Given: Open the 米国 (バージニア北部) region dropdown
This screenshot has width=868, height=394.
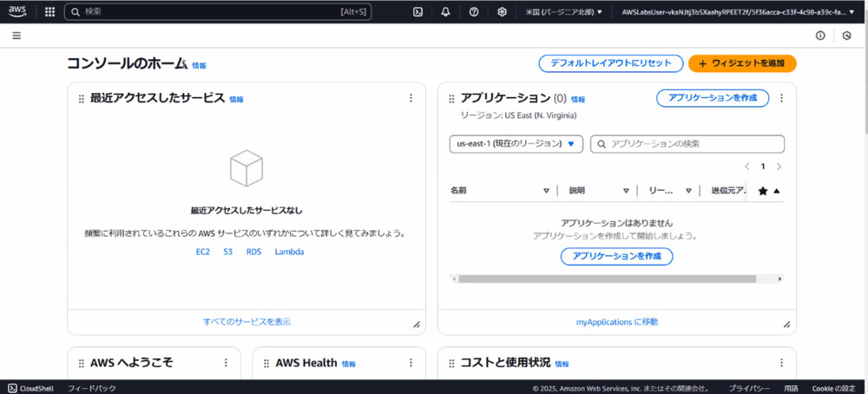Looking at the screenshot, I should point(564,12).
